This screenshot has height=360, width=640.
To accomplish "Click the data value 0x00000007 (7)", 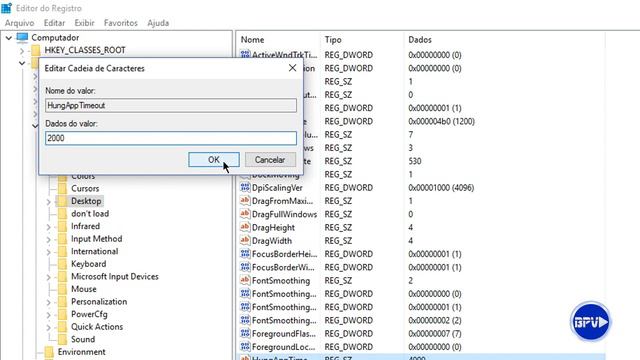I will [435, 333].
